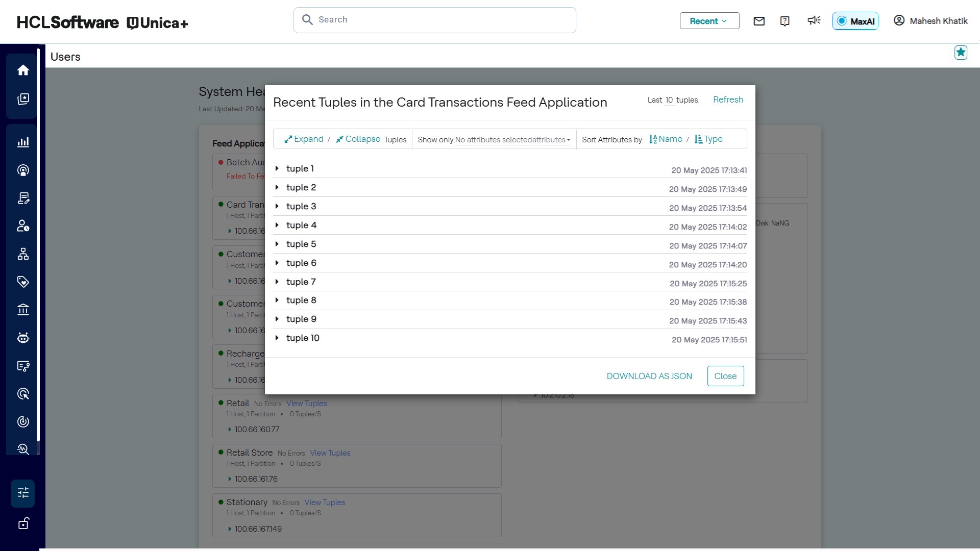This screenshot has height=551, width=980.
Task: Click the robot face sidebar icon
Action: click(x=23, y=338)
